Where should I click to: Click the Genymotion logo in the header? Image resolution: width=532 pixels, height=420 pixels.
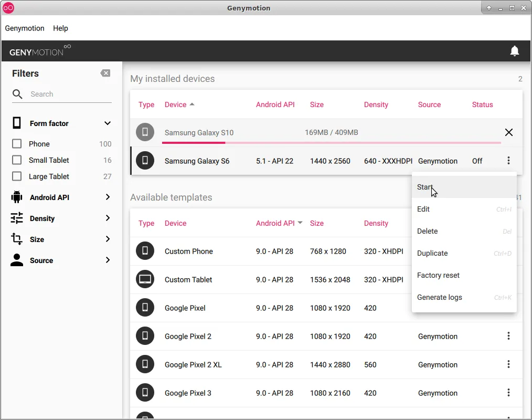(x=40, y=51)
